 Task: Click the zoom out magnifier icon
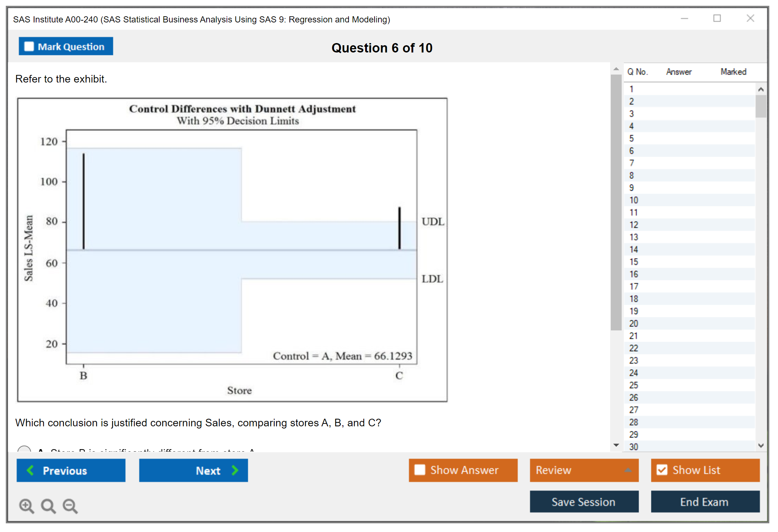(x=70, y=506)
